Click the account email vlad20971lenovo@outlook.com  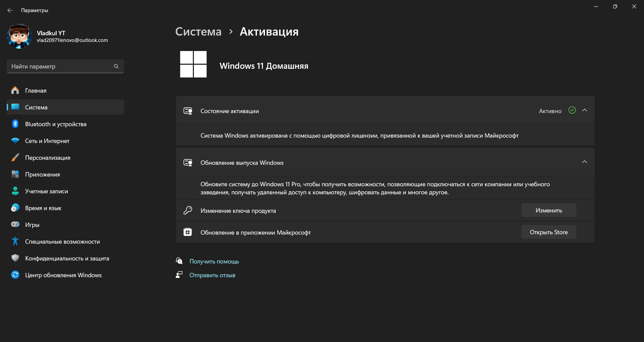tap(72, 40)
